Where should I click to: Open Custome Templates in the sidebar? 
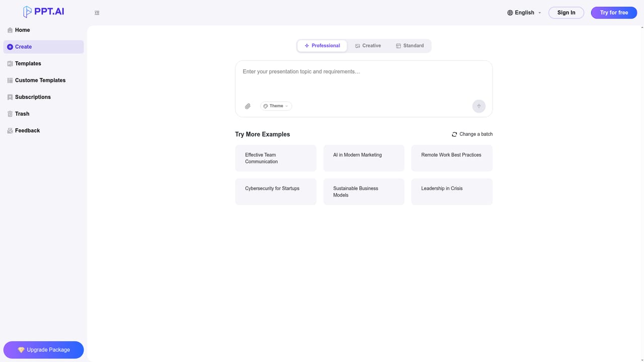pos(44,80)
